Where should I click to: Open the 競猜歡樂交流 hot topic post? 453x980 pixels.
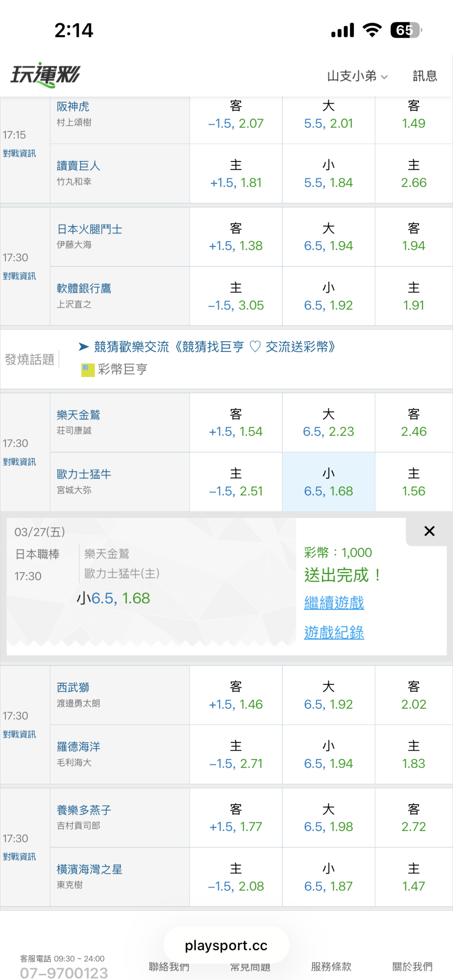tap(214, 347)
